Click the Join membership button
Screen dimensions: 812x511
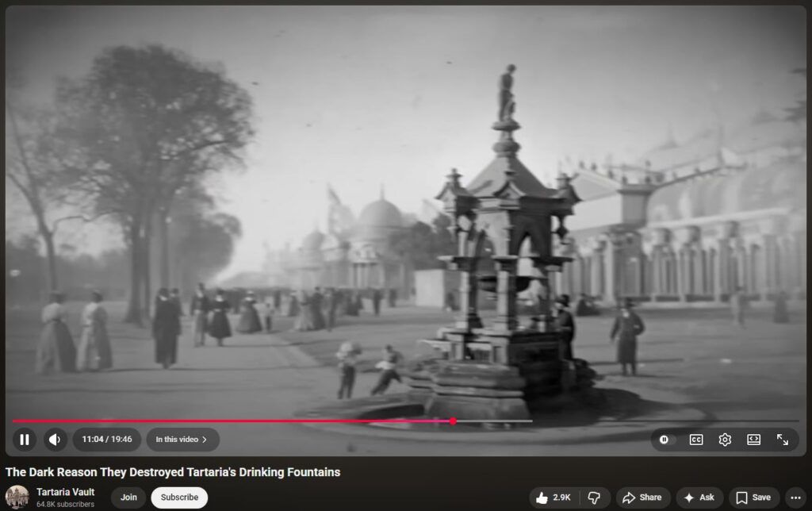click(128, 498)
